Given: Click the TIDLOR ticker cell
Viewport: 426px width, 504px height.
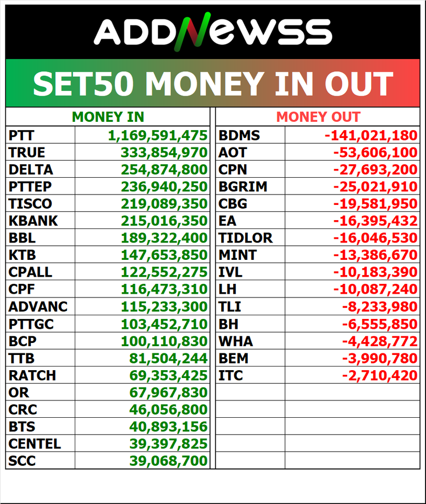Looking at the screenshot, I should point(246,238).
